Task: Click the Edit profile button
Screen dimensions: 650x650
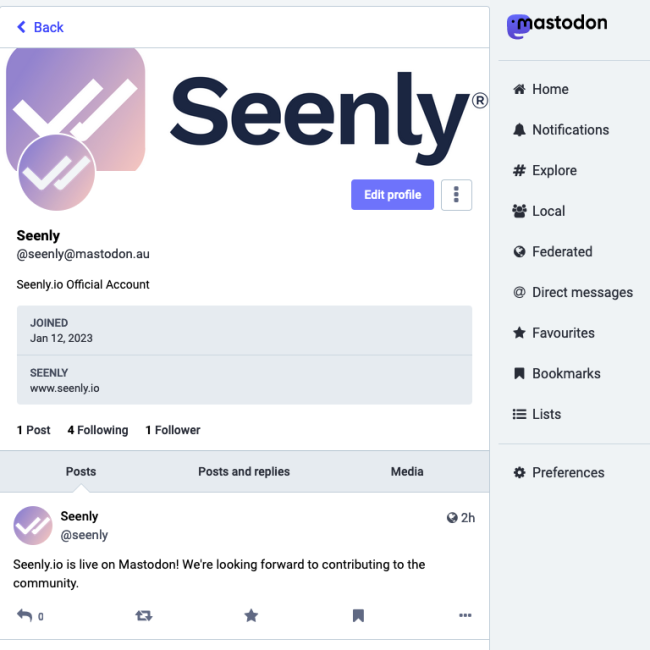Action: pyautogui.click(x=392, y=195)
